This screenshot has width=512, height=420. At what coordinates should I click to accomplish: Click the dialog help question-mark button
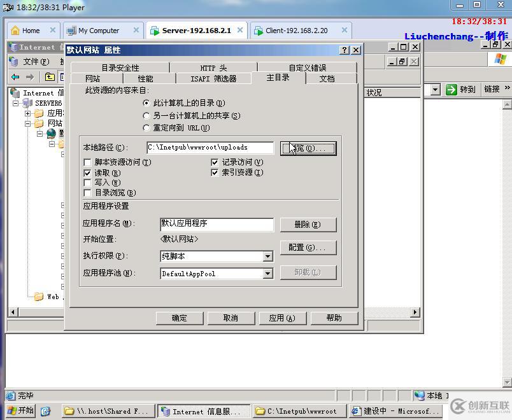(x=345, y=50)
